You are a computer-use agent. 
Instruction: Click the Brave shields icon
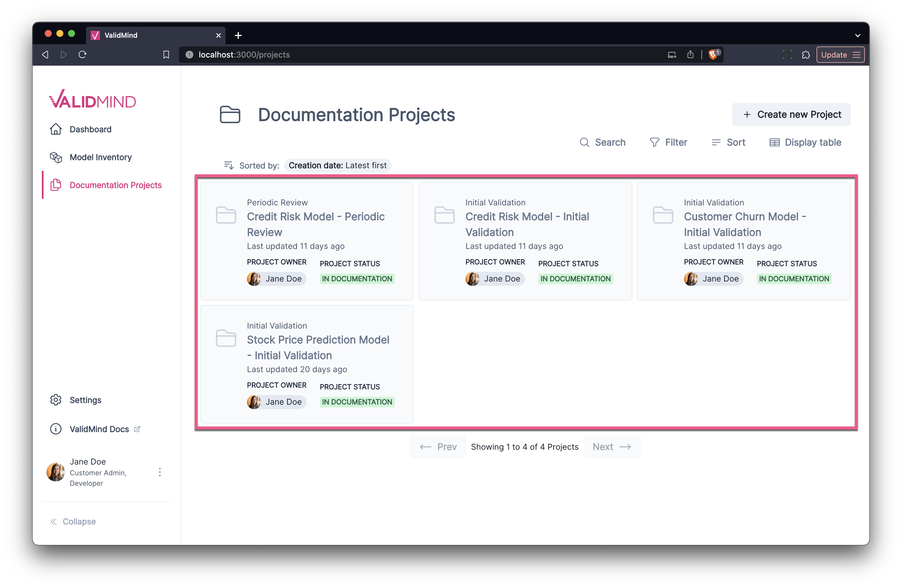point(713,55)
